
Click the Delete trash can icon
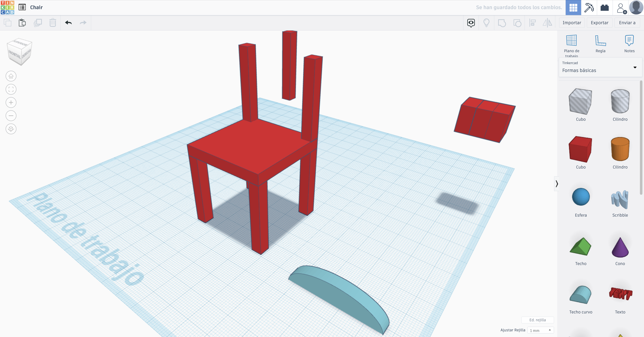[x=53, y=23]
